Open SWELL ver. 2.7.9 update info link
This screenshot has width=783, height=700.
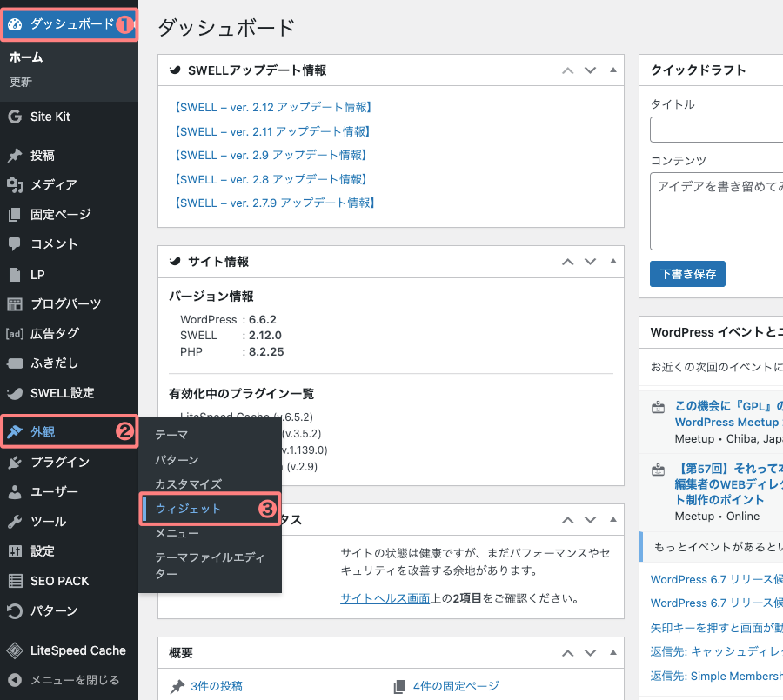click(274, 203)
